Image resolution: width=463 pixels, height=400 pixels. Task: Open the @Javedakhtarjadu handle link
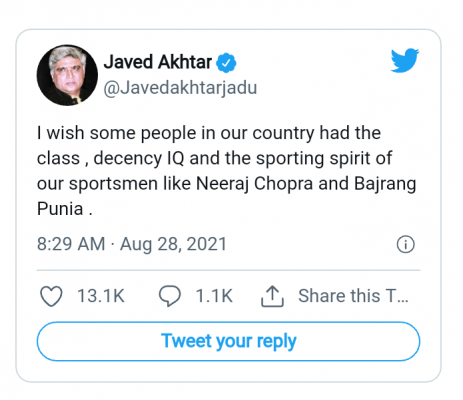(180, 88)
